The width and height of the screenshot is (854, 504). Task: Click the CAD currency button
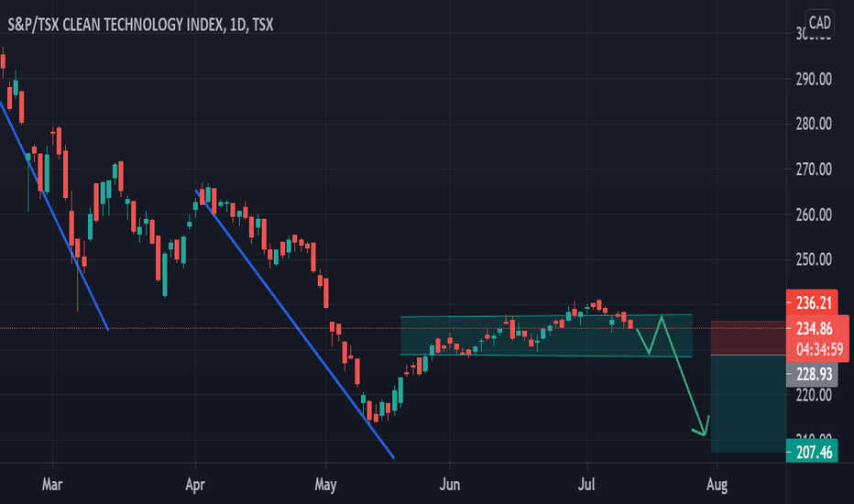pos(820,22)
